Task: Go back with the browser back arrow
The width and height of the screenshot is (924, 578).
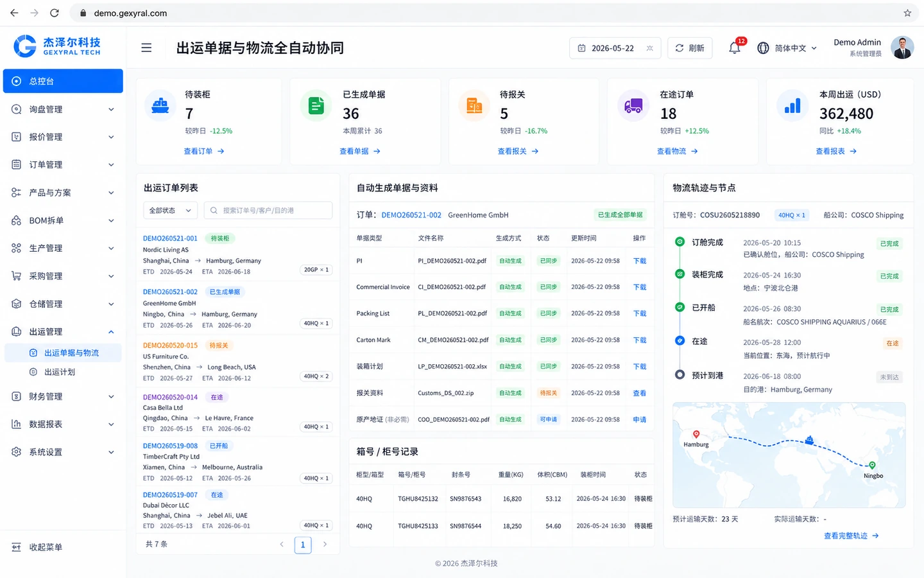Action: pos(14,13)
